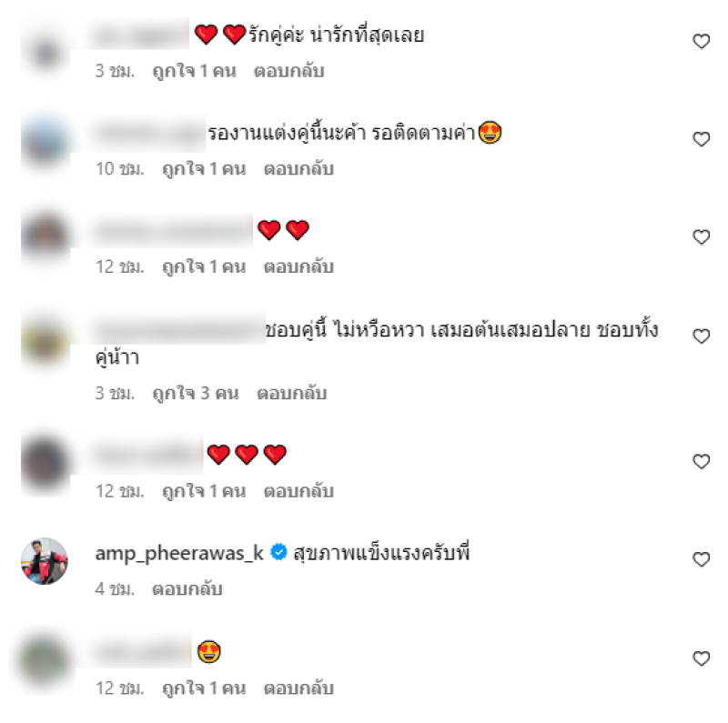This screenshot has width=728, height=723.
Task: Like the comment 'รักคู่ค่ะ น่ารักที่สุดเลย'
Action: 701,41
